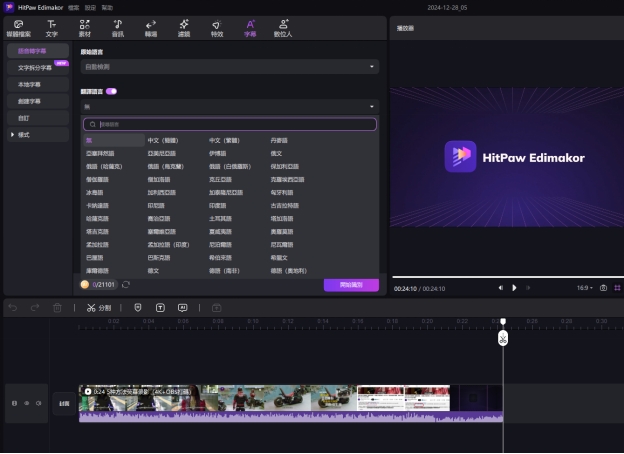
Task: Click the undo arrow in timeline toolbar
Action: point(13,308)
